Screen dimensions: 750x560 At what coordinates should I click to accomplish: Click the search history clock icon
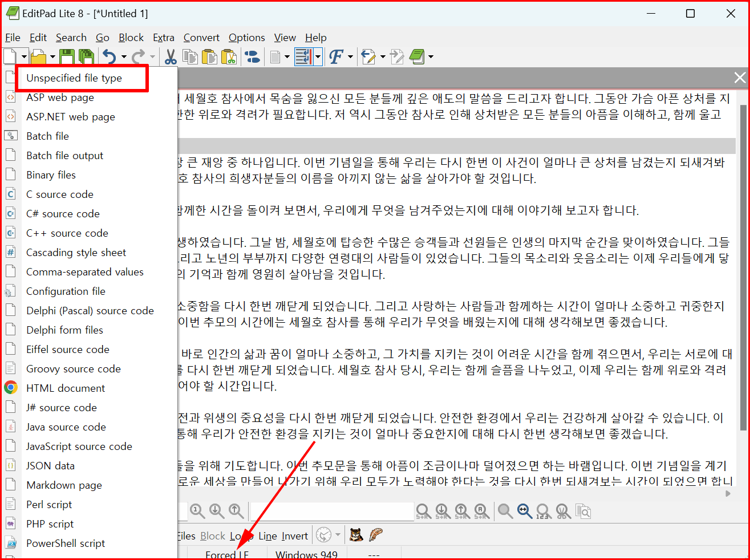(x=323, y=535)
